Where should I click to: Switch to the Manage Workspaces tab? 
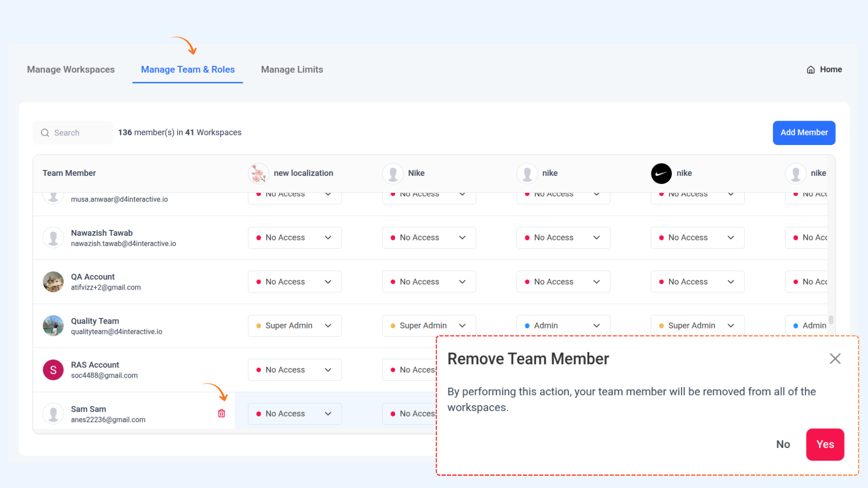click(71, 70)
